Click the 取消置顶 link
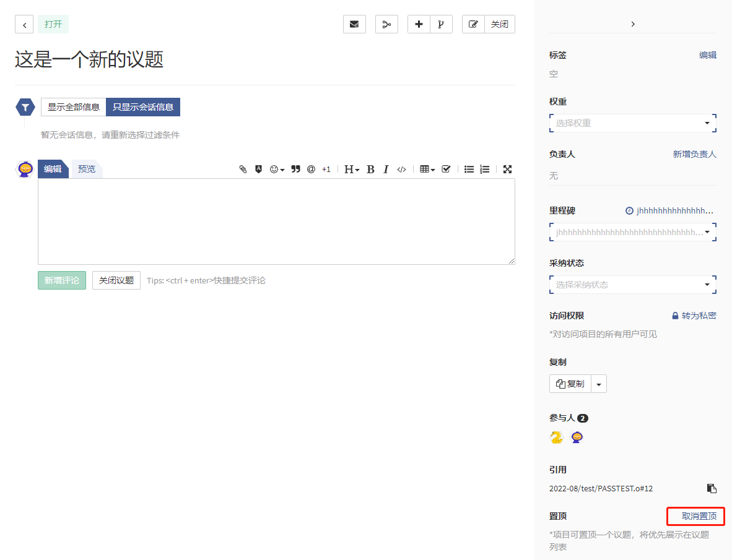The height and width of the screenshot is (560, 732). (x=699, y=516)
